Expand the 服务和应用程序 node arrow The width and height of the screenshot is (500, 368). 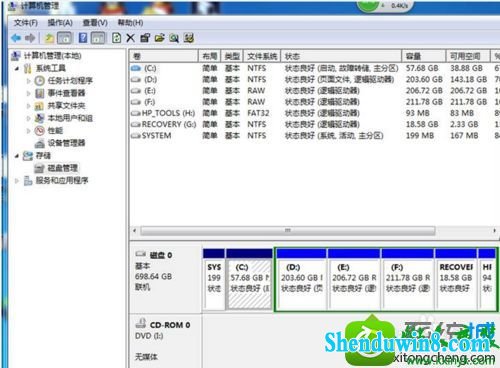(17, 180)
